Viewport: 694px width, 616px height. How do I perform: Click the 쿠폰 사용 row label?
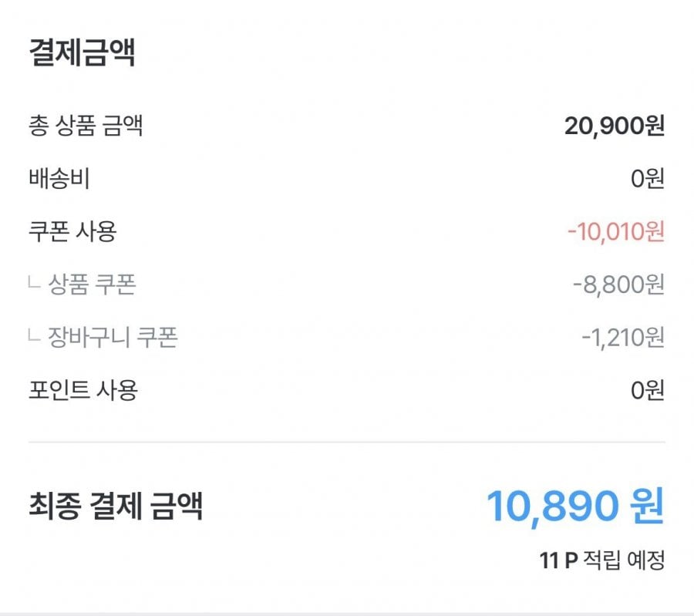[x=72, y=231]
